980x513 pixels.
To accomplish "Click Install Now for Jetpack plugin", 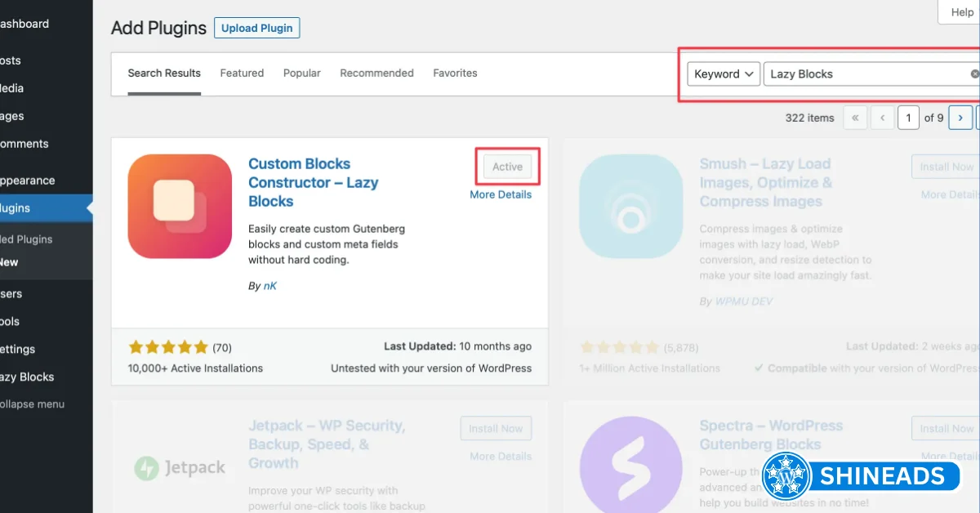I will [x=496, y=428].
